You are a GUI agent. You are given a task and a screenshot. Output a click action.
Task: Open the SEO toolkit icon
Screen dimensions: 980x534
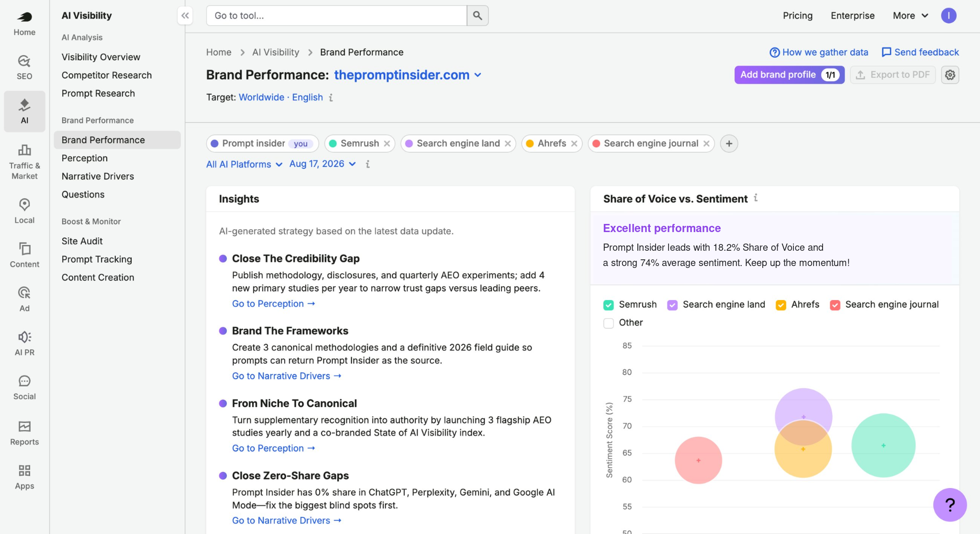pyautogui.click(x=24, y=67)
